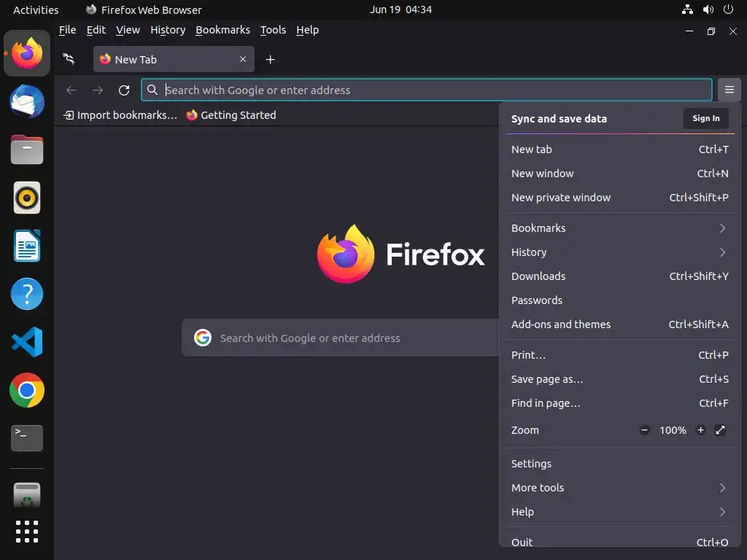Open the Help menu in the menu bar

coord(307,30)
